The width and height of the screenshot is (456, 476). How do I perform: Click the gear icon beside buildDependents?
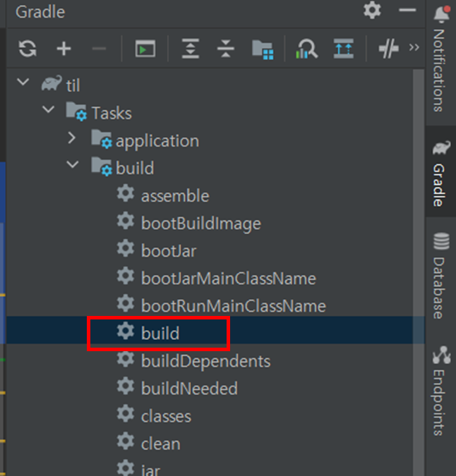pos(126,359)
